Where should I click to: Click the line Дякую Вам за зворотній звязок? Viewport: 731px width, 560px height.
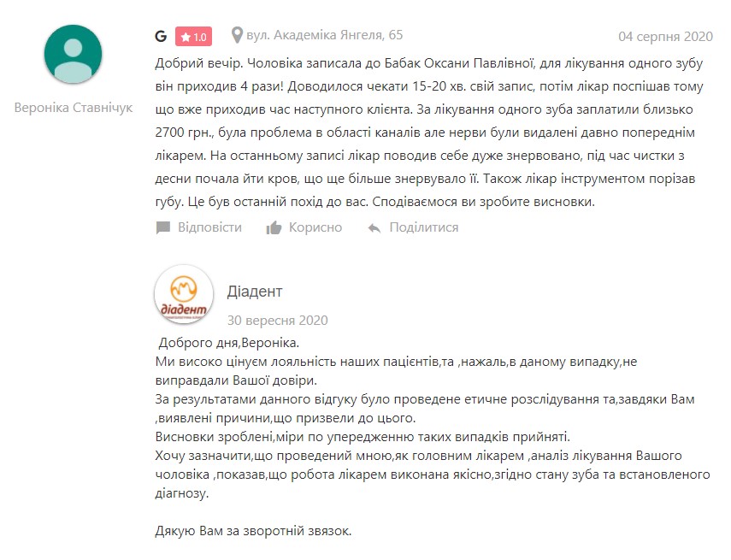coord(254,531)
